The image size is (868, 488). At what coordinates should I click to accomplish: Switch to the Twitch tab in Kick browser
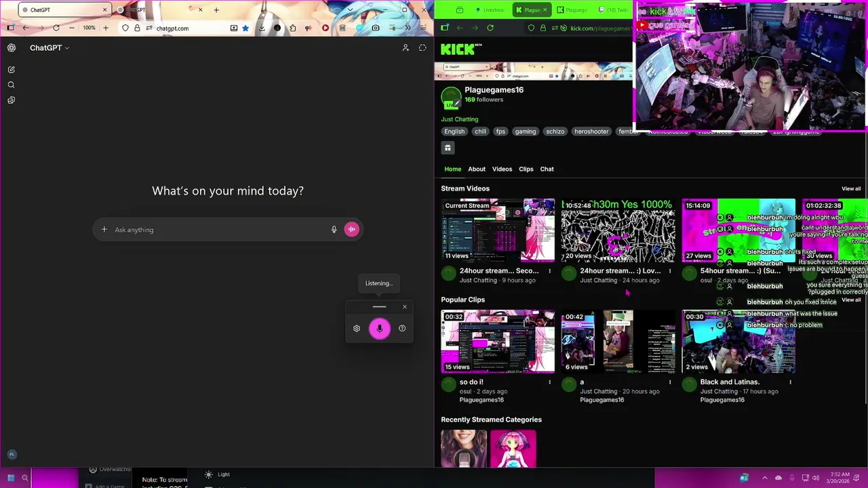click(612, 9)
